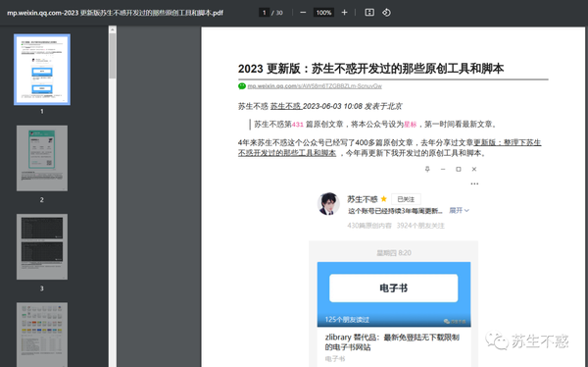Click the fit-to-page icon
The image size is (588, 367).
click(369, 13)
